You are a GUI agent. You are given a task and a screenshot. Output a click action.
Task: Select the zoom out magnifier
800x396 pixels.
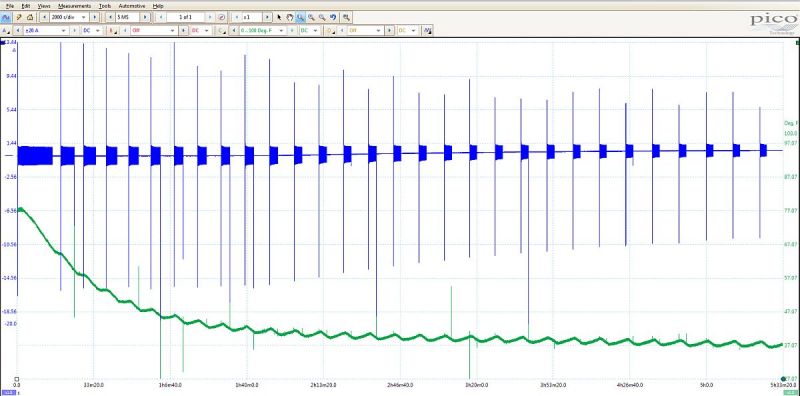click(322, 17)
